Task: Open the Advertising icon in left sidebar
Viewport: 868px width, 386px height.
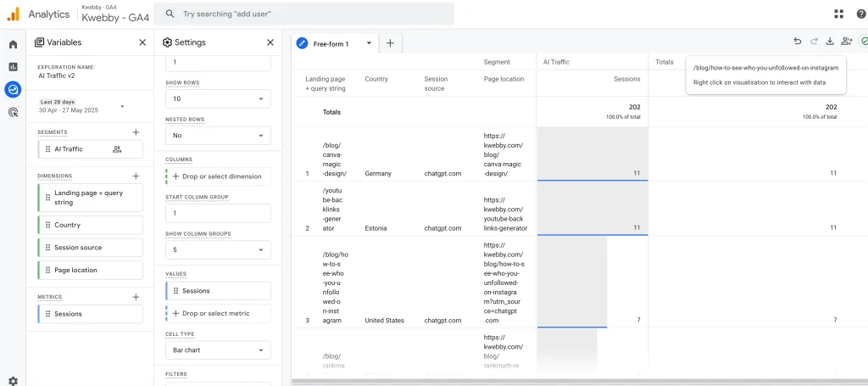Action: point(13,113)
